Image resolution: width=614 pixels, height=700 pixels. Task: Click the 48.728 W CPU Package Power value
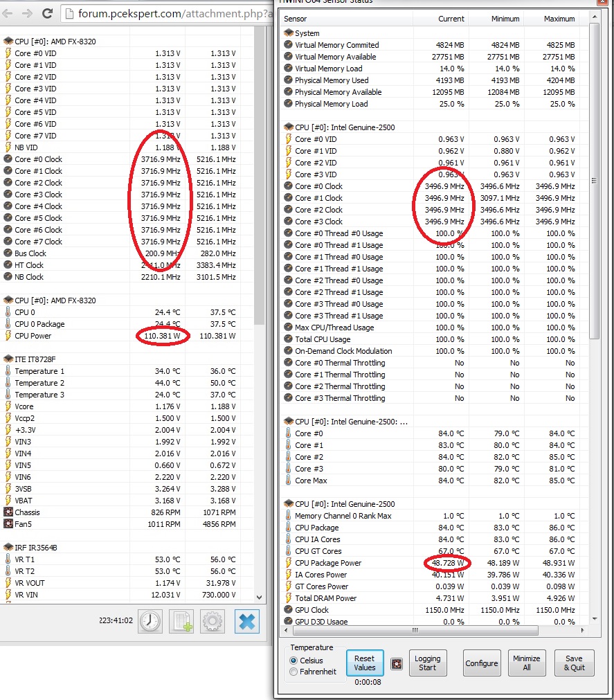(448, 562)
